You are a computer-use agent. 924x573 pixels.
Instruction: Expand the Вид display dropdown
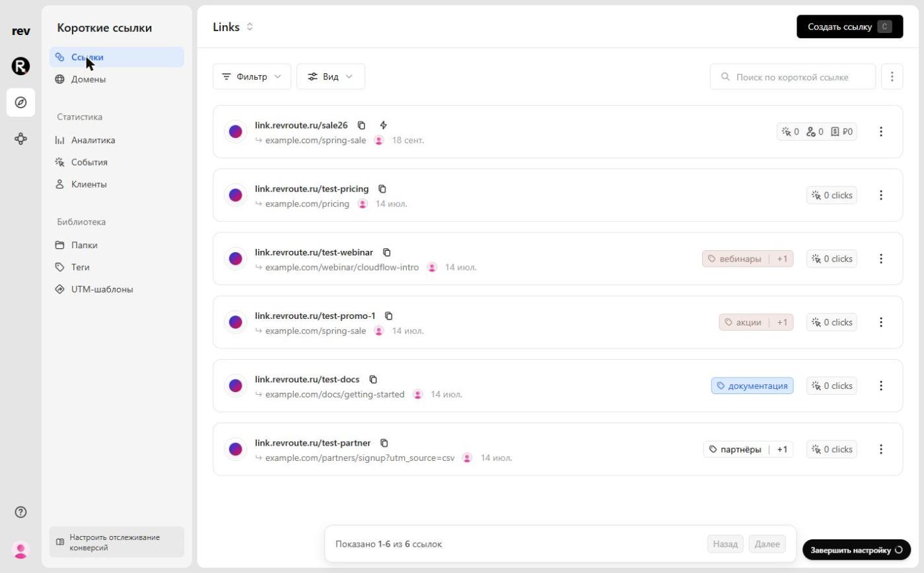[330, 77]
